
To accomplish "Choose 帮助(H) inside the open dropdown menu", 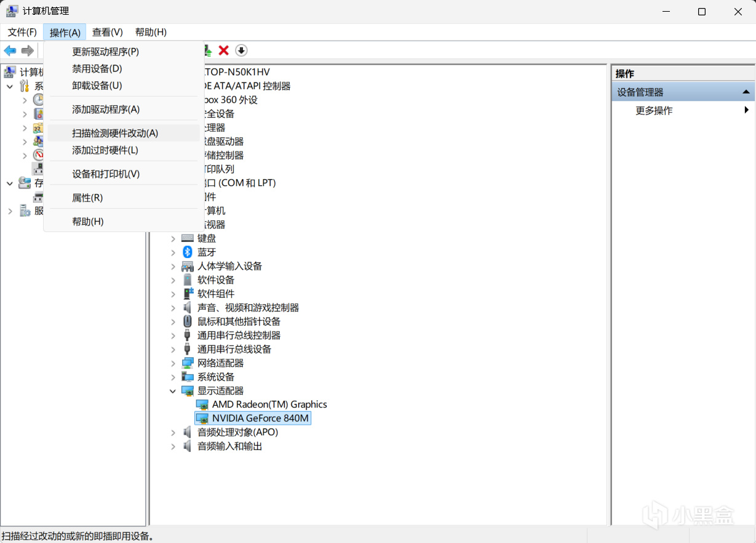I will click(x=123, y=221).
